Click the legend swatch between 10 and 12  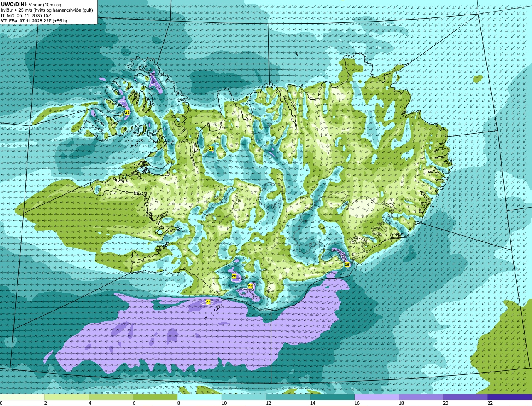click(244, 397)
